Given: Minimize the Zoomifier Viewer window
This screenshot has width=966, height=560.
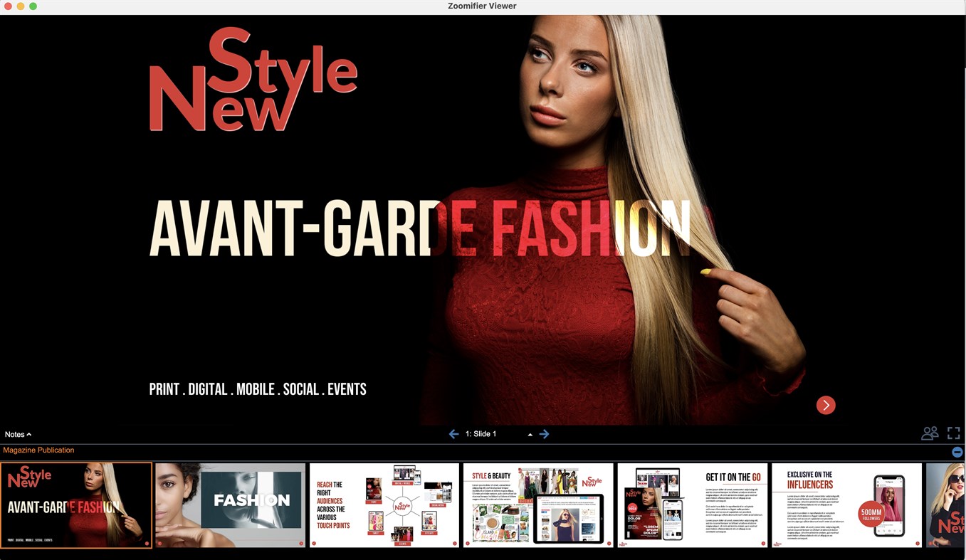Looking at the screenshot, I should (21, 6).
